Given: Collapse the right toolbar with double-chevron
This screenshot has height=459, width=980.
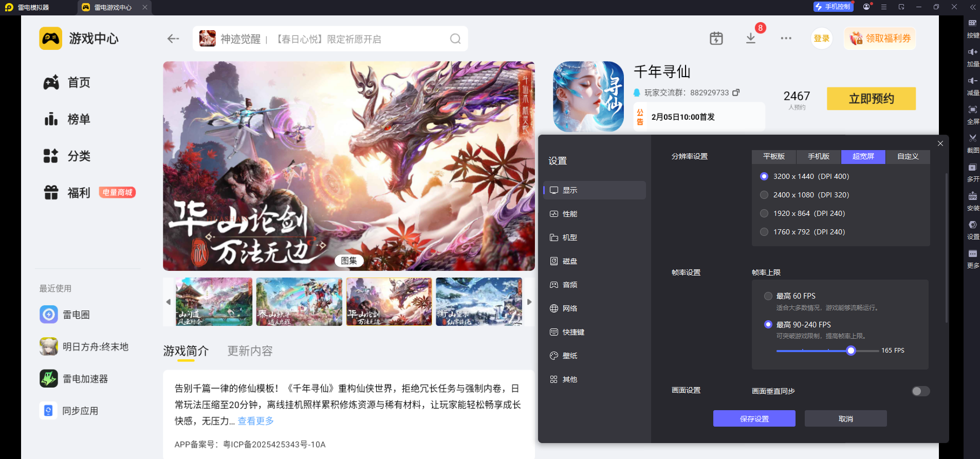Looking at the screenshot, I should pos(972,7).
